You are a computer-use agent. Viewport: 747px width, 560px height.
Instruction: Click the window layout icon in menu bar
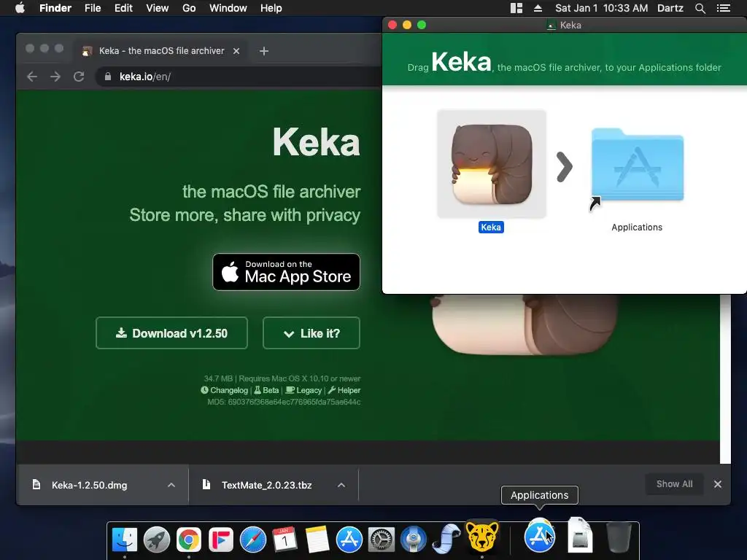point(516,8)
